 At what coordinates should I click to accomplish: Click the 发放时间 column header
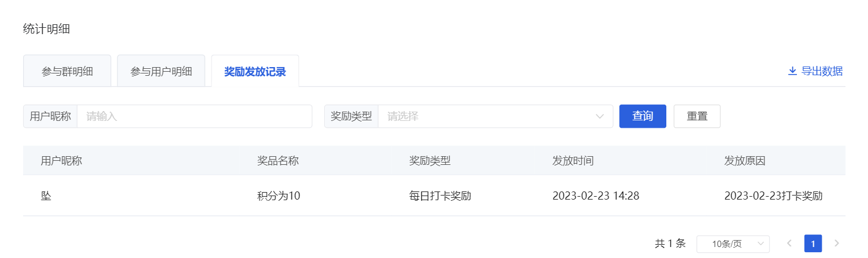point(573,161)
